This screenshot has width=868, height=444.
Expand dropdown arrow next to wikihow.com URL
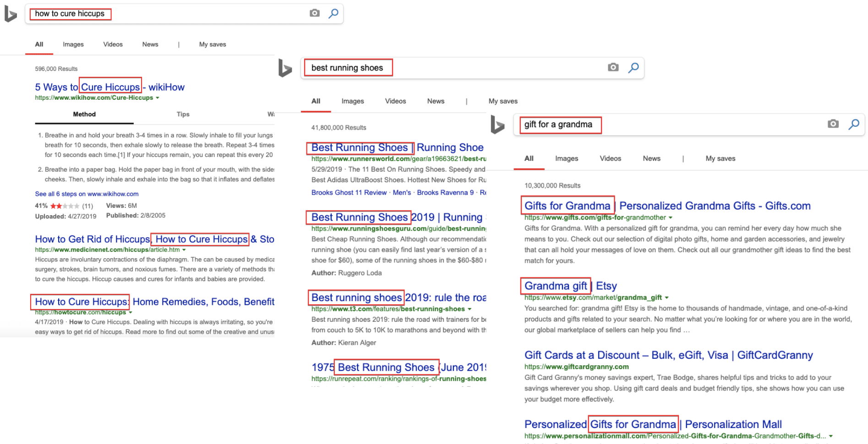[x=158, y=98]
